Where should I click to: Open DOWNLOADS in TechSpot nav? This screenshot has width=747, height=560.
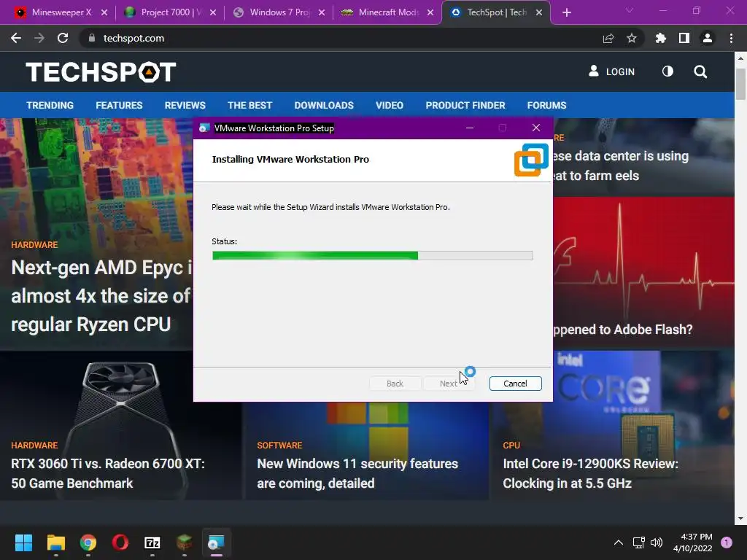324,105
